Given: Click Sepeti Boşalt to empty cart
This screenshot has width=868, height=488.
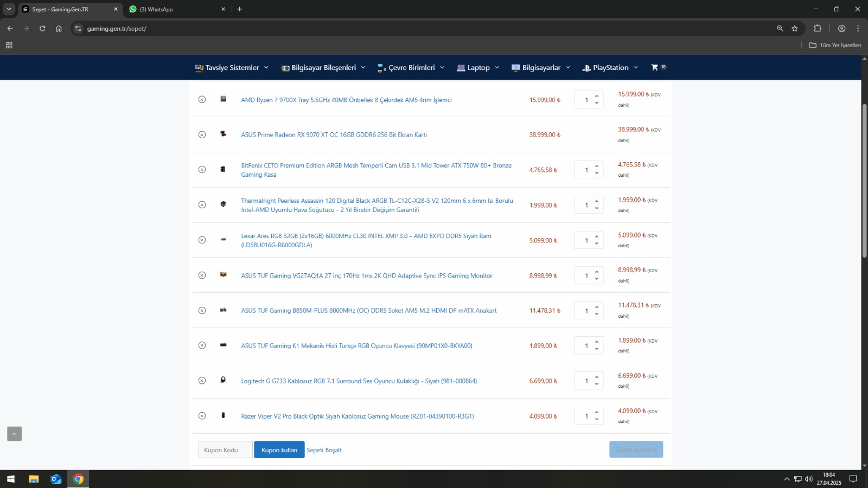Looking at the screenshot, I should pos(324,450).
